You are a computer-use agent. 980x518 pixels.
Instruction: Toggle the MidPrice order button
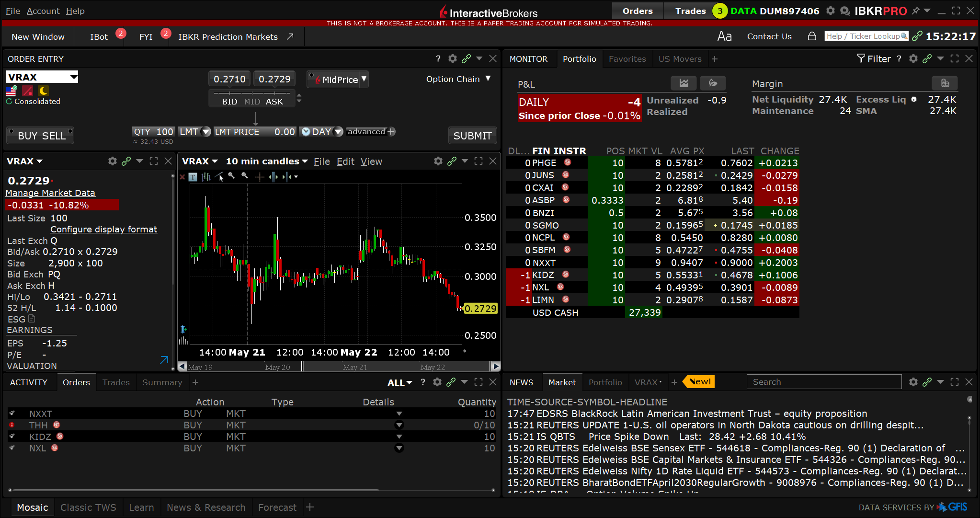(x=338, y=80)
